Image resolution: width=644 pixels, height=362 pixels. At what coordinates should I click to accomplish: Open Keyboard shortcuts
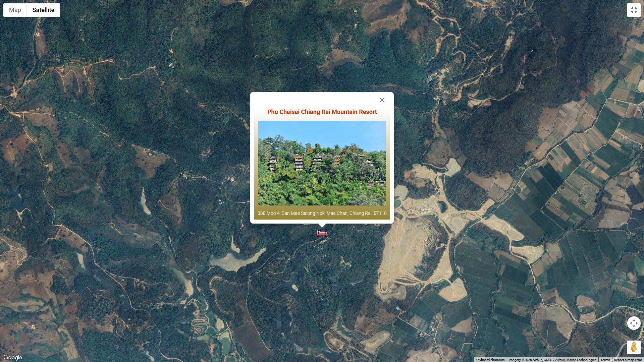(490, 360)
